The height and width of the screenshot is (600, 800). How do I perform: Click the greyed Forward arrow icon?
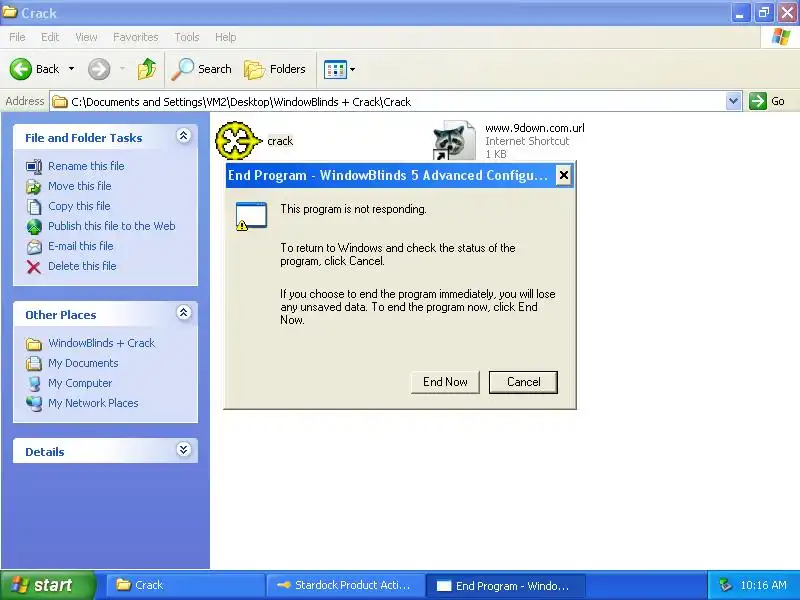point(99,69)
